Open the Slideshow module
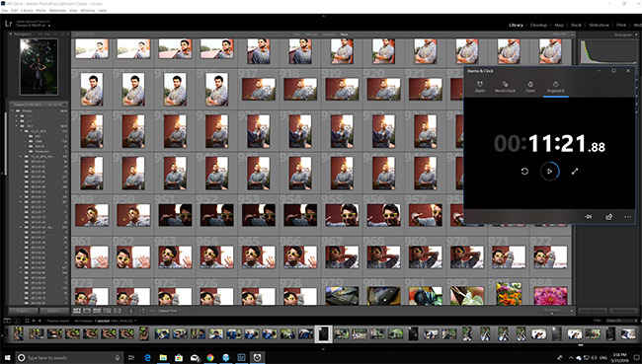 point(599,25)
